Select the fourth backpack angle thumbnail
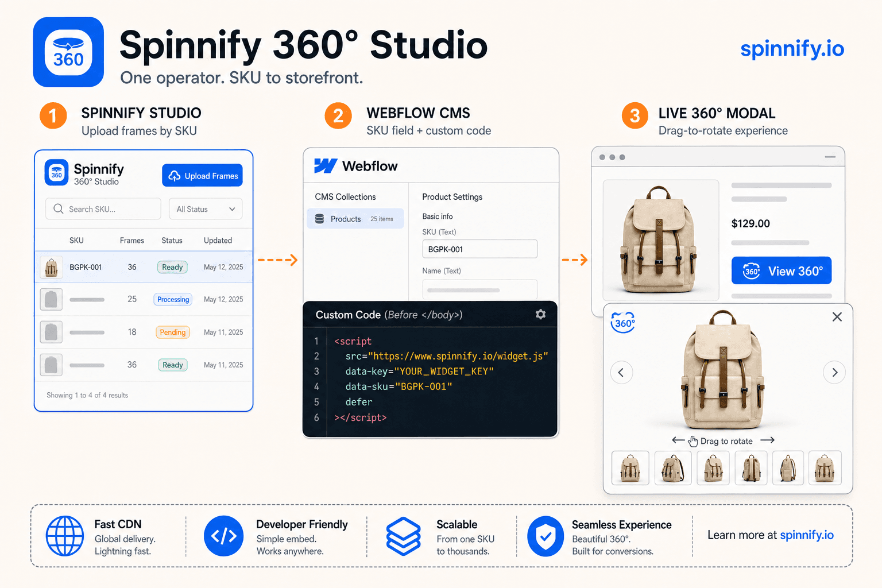This screenshot has height=588, width=882. [x=751, y=468]
